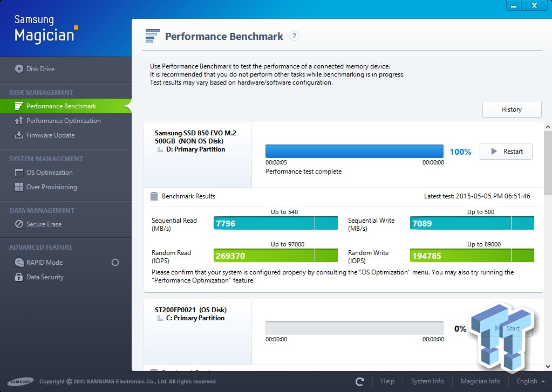Click the Performance Benchmark header icon
The height and width of the screenshot is (392, 552).
tap(152, 36)
